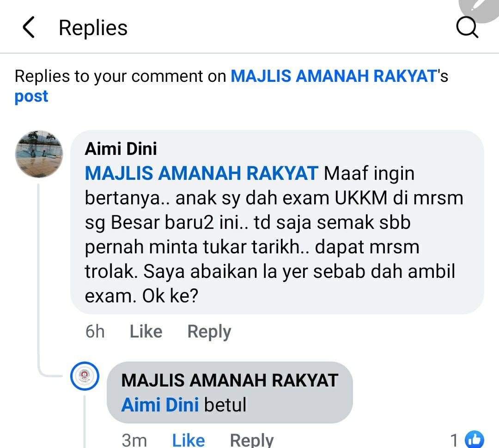The width and height of the screenshot is (499, 448).
Task: Tap the Aimi Dini mention before "betul"
Action: point(160,405)
